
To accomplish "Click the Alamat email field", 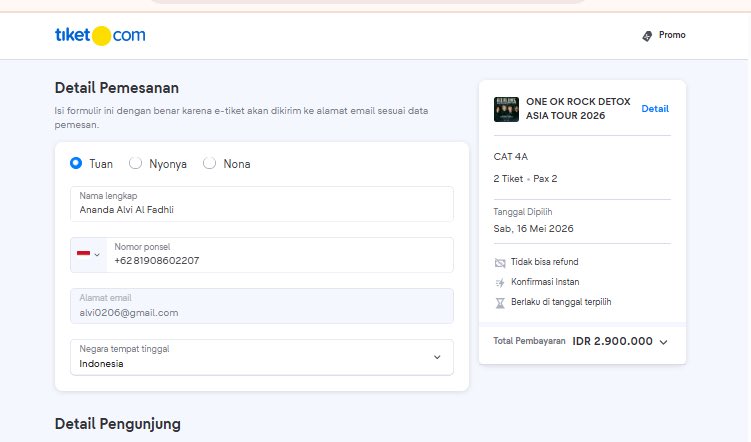I will pos(262,306).
